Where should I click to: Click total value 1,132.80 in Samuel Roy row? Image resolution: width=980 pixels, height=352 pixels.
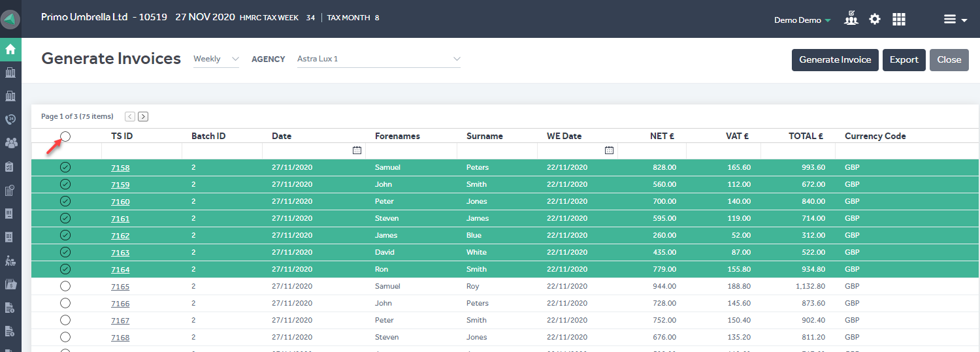pyautogui.click(x=810, y=286)
